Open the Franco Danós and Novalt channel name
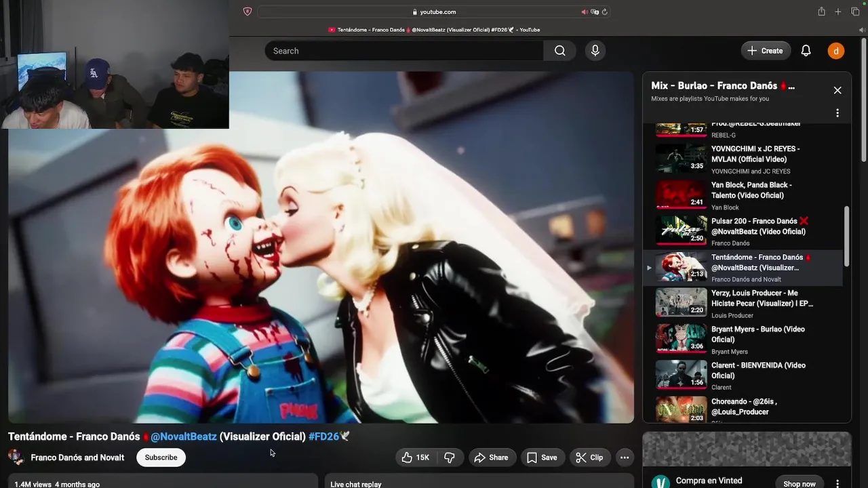 (x=77, y=457)
